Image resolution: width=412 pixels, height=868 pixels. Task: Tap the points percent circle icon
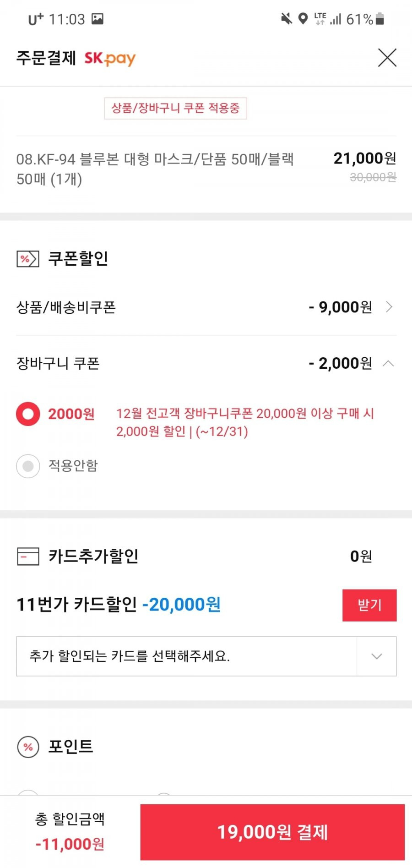[x=28, y=747]
